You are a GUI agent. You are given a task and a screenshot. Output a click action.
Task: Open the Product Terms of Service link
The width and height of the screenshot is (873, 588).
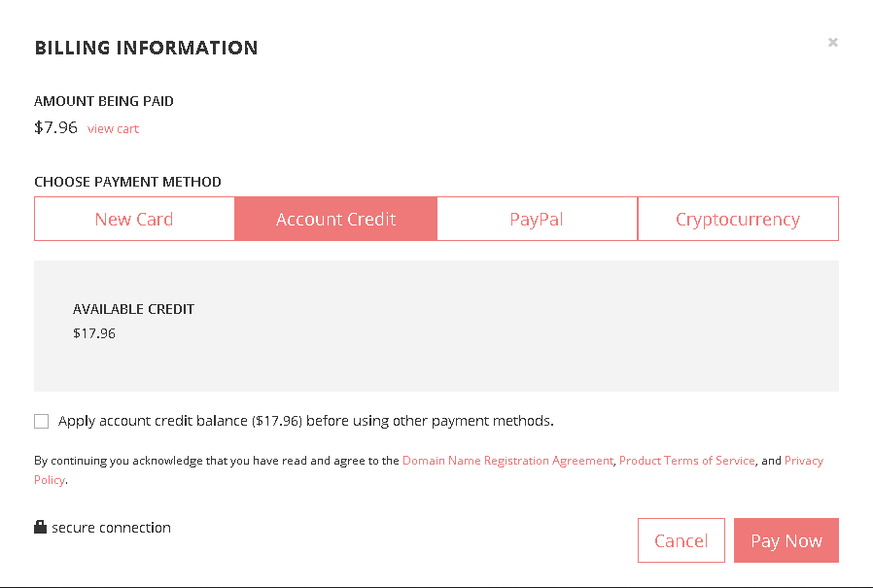coord(687,461)
